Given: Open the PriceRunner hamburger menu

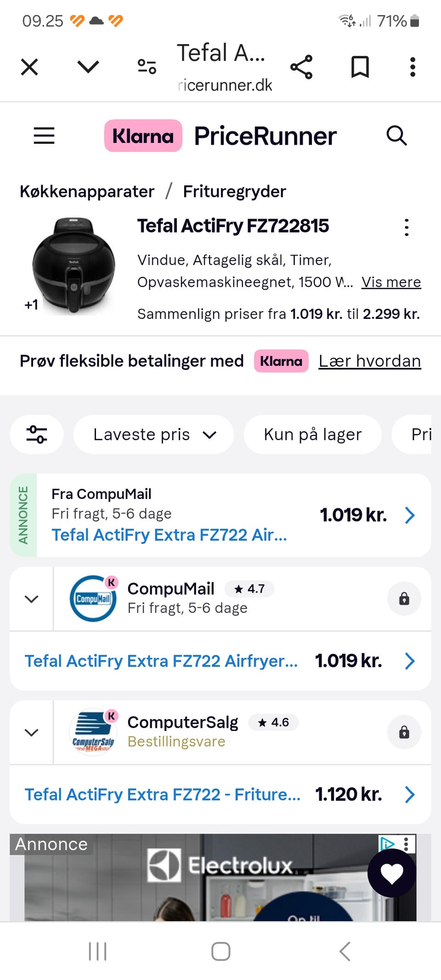Looking at the screenshot, I should pos(44,136).
